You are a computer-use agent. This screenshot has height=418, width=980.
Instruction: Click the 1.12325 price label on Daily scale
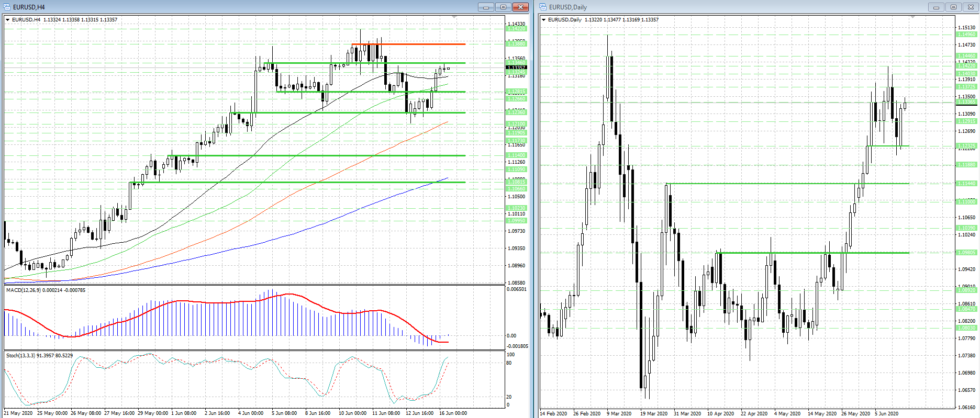(x=966, y=146)
